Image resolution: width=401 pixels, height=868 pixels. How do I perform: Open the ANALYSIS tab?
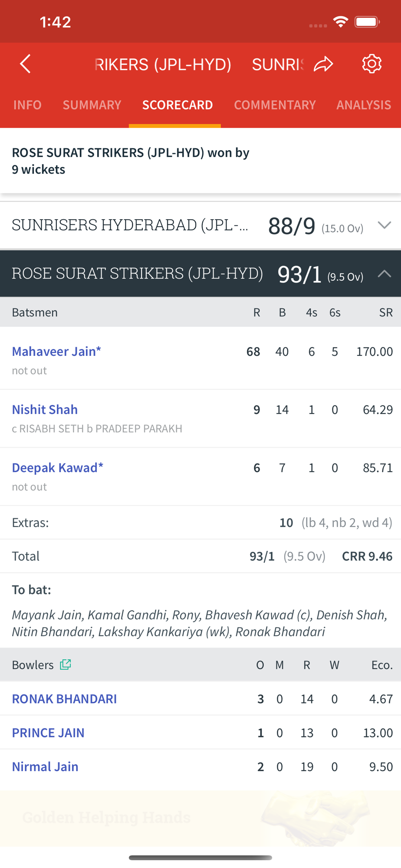click(364, 105)
